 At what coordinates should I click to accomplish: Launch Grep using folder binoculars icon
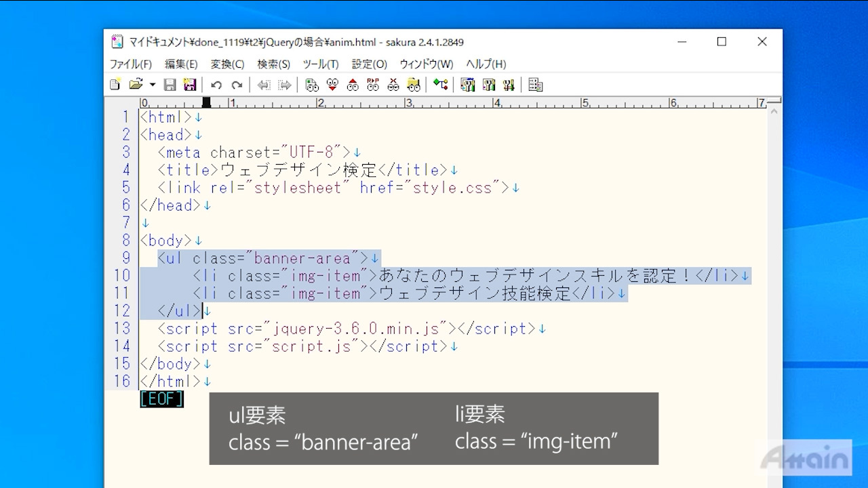[x=414, y=85]
